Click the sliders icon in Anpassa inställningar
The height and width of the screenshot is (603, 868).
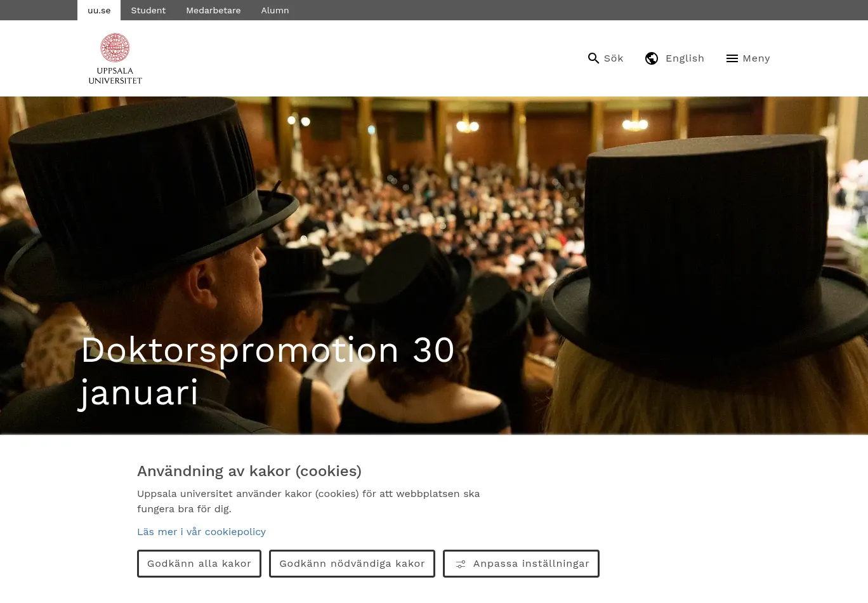point(461,564)
